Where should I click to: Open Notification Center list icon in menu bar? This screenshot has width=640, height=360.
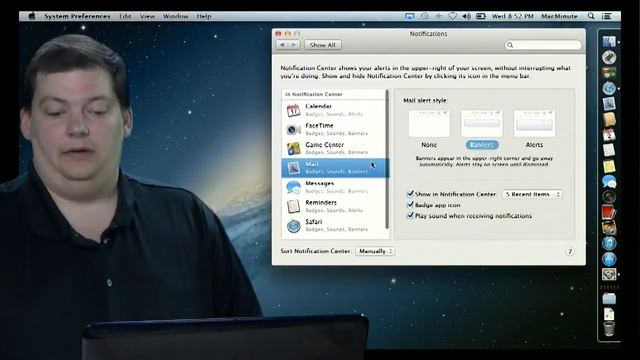[607, 16]
